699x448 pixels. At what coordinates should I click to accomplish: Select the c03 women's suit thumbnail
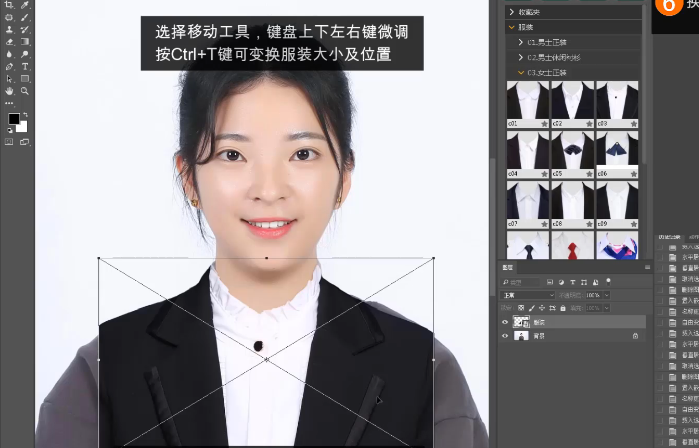(617, 104)
